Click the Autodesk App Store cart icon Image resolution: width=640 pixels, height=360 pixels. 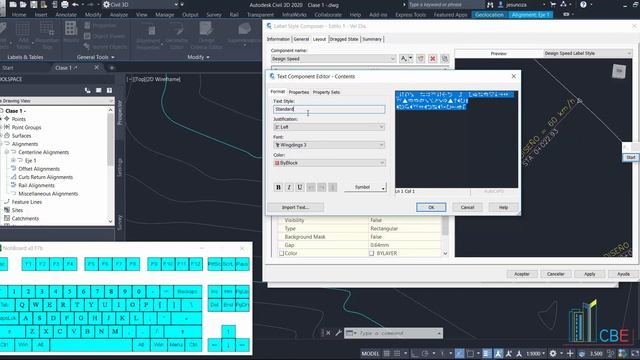[x=553, y=4]
